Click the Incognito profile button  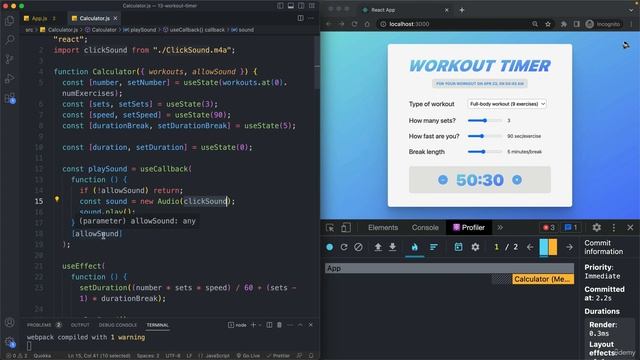[603, 24]
